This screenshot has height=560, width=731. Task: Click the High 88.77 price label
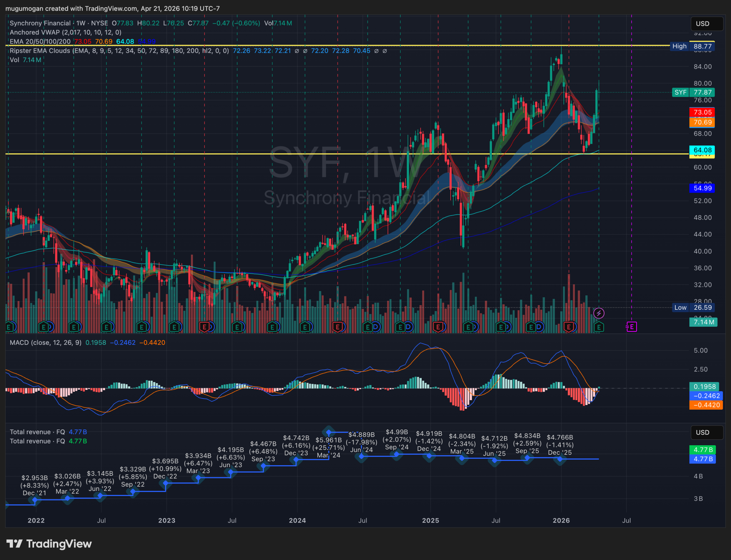tap(692, 46)
